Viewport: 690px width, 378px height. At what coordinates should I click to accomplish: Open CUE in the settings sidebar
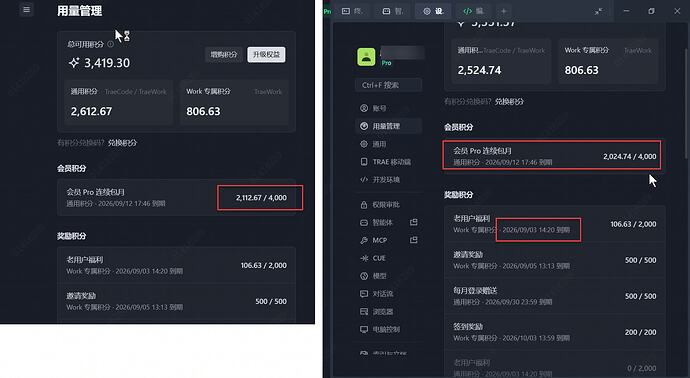pos(389,258)
